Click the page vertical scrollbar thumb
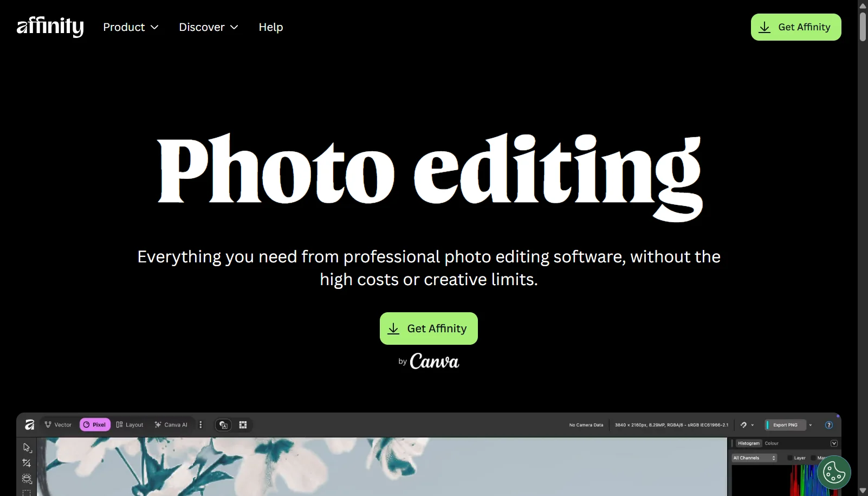This screenshot has width=868, height=496. click(x=863, y=26)
